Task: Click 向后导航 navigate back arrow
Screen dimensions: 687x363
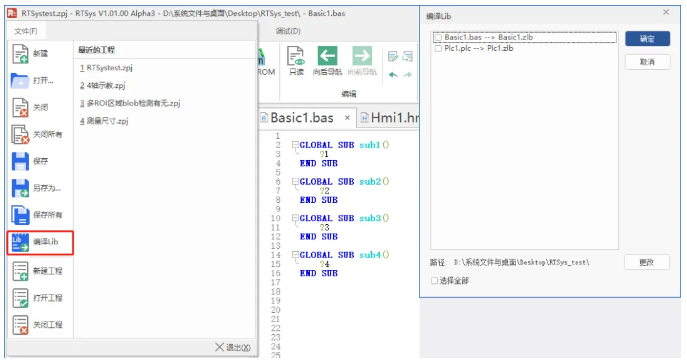Action: click(327, 56)
